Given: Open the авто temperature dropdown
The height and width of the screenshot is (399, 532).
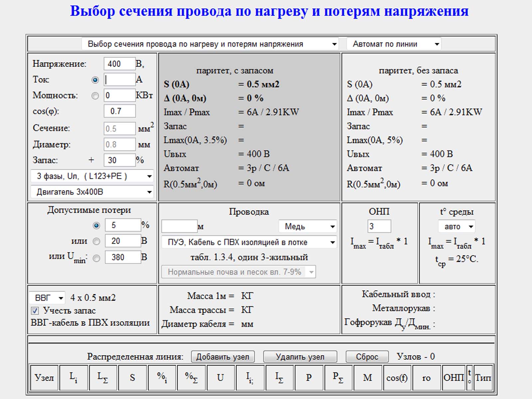Looking at the screenshot, I should click(x=457, y=226).
